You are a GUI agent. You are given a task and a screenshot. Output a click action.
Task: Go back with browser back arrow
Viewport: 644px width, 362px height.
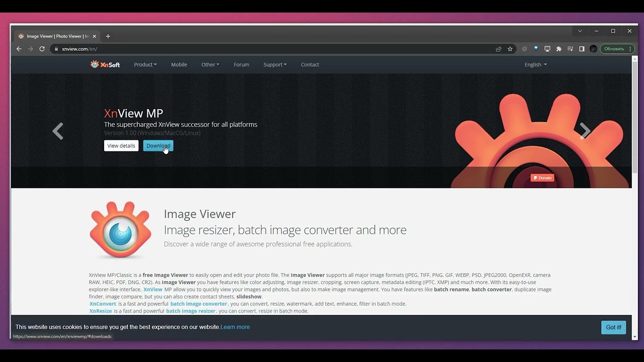click(x=19, y=49)
